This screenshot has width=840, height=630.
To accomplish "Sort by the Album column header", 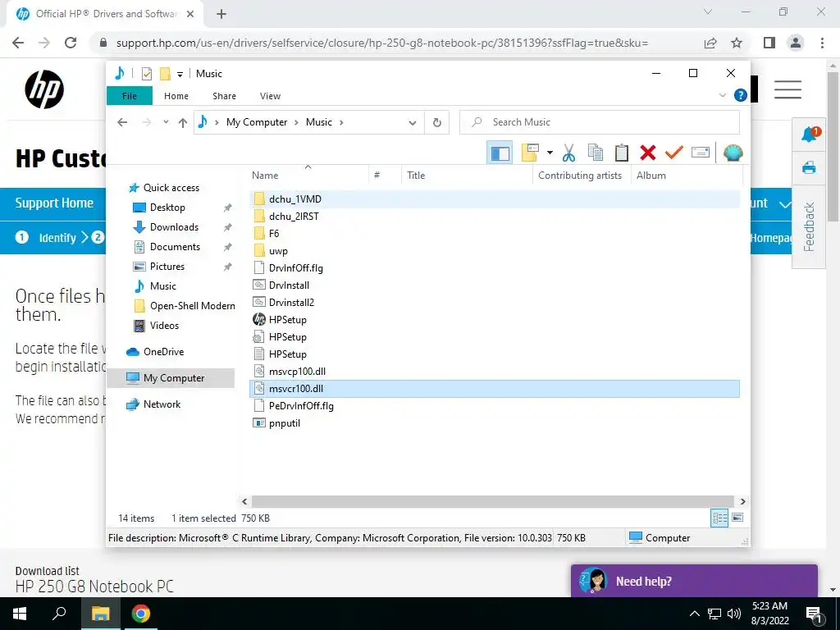I will (x=687, y=176).
